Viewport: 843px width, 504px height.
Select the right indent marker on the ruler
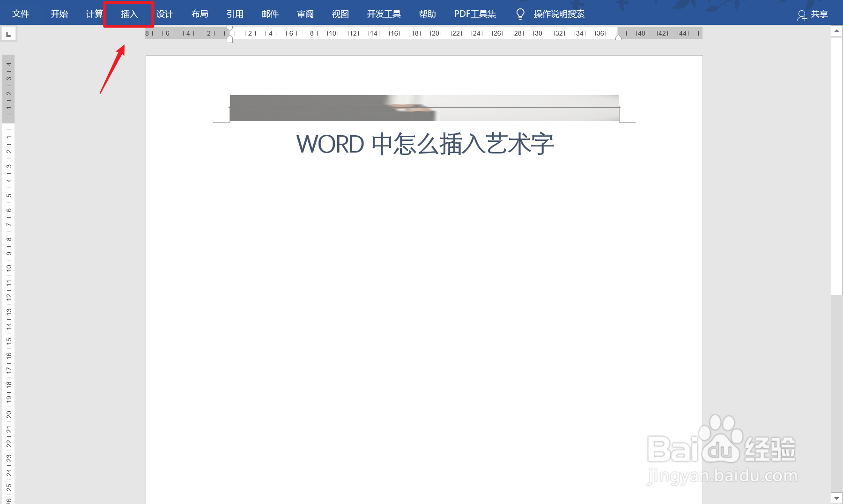pyautogui.click(x=619, y=37)
